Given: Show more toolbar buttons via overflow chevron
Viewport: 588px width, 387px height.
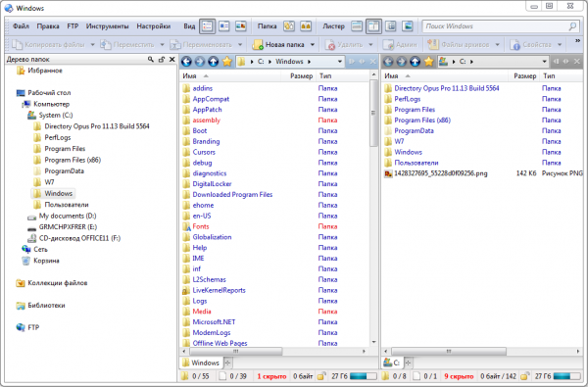Looking at the screenshot, I should coord(578,40).
